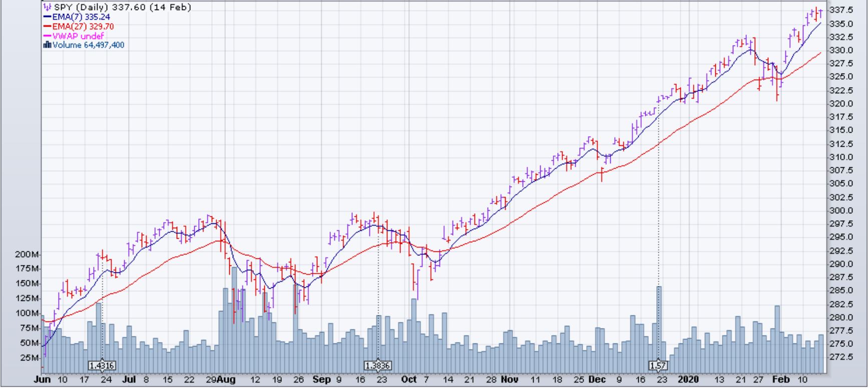Click the SPY candlestick icon in the legend
Viewport: 868px width, 388px height.
[x=47, y=8]
